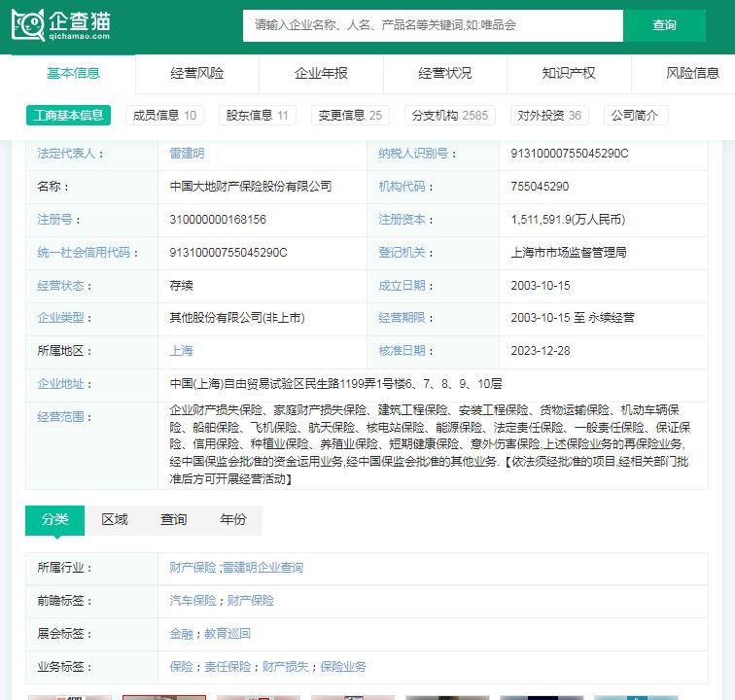735x700 pixels.
Task: Show 分支机构 2585 section
Action: click(x=450, y=116)
